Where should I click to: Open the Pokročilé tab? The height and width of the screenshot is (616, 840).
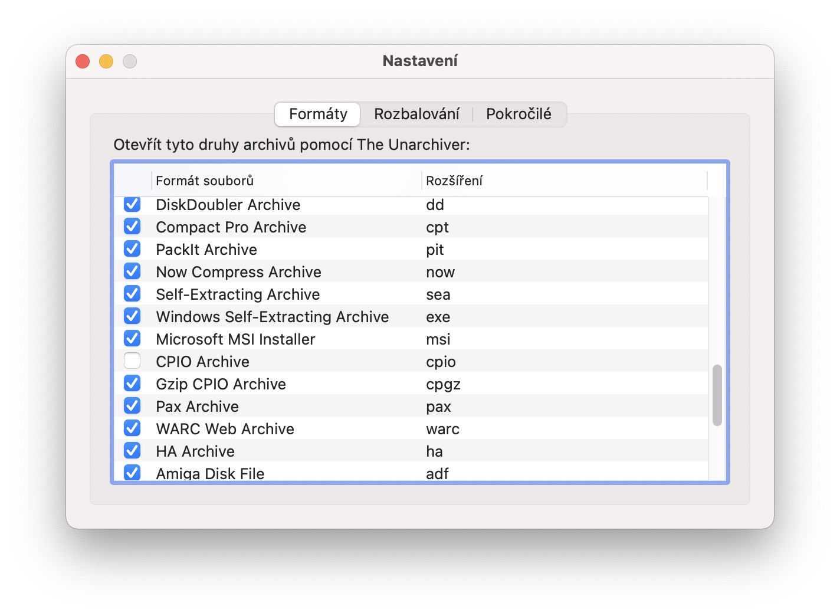point(519,114)
